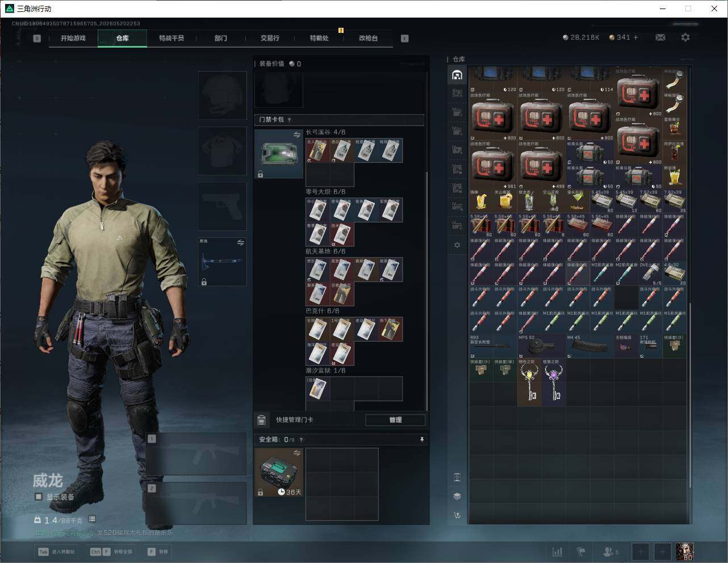Select the M4 45 magazine item
This screenshot has height=563, width=728.
coord(590,346)
